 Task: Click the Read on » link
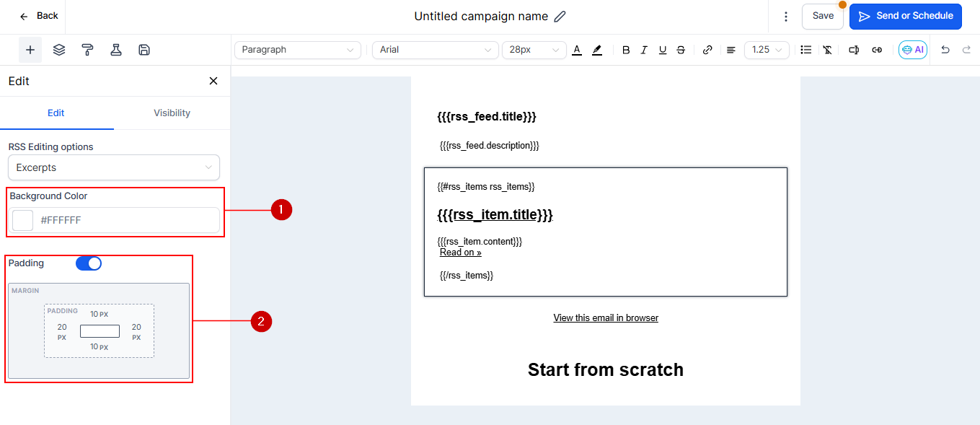[x=461, y=253]
